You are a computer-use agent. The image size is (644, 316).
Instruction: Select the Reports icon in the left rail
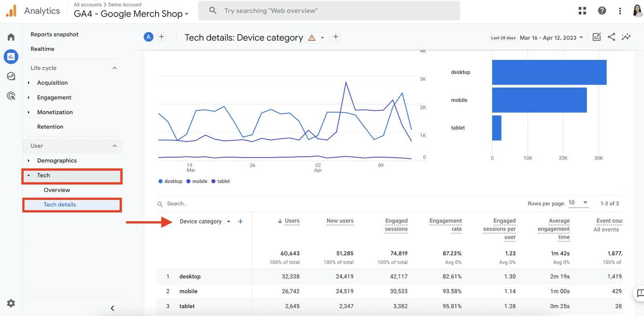[11, 56]
